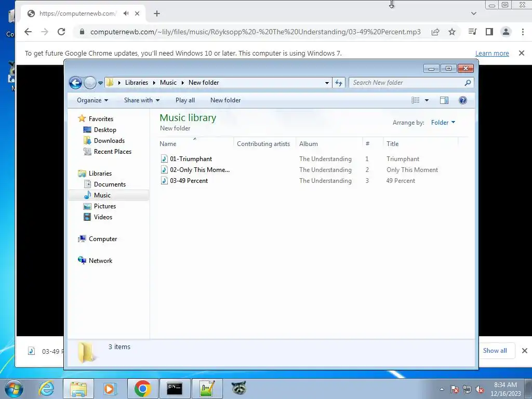The image size is (532, 399).
Task: Create a New folder from toolbar
Action: [x=225, y=100]
